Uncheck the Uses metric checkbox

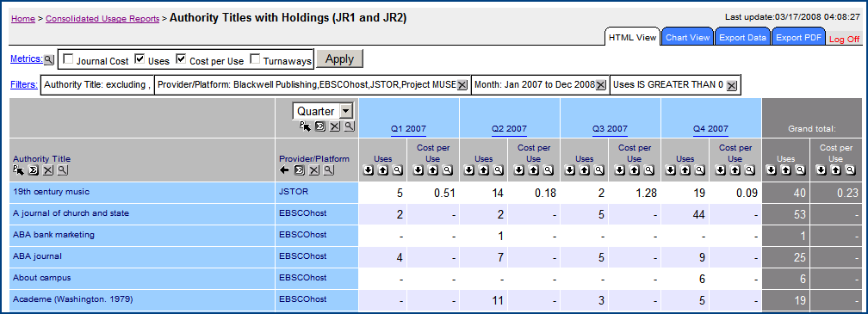click(x=140, y=59)
